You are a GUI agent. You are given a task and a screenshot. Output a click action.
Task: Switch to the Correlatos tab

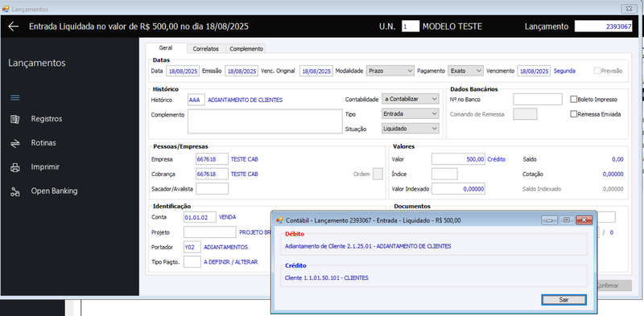click(206, 48)
